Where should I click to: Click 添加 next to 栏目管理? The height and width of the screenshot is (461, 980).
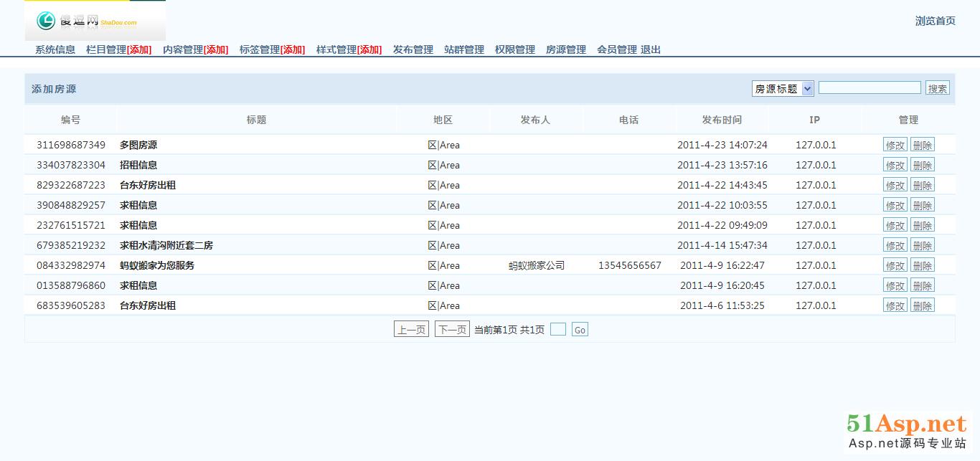point(139,49)
